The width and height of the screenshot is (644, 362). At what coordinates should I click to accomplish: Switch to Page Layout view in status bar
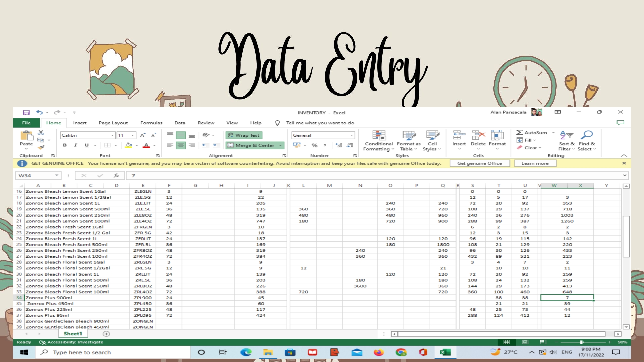click(525, 342)
